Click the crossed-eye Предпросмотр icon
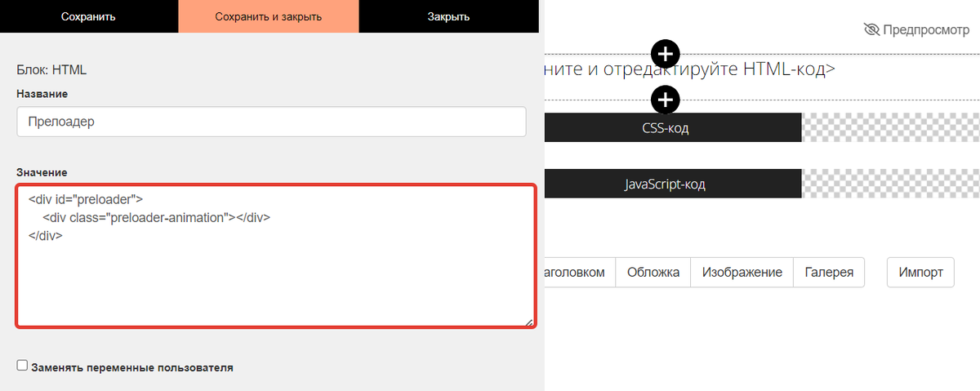The height and width of the screenshot is (391, 980). tap(871, 29)
